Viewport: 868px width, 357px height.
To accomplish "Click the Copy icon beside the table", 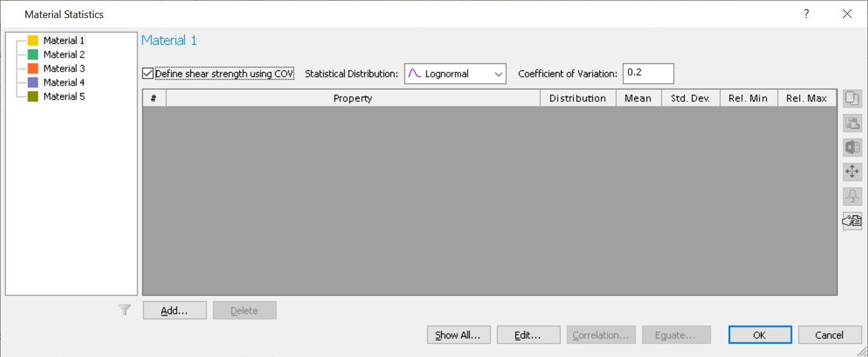I will coord(852,98).
